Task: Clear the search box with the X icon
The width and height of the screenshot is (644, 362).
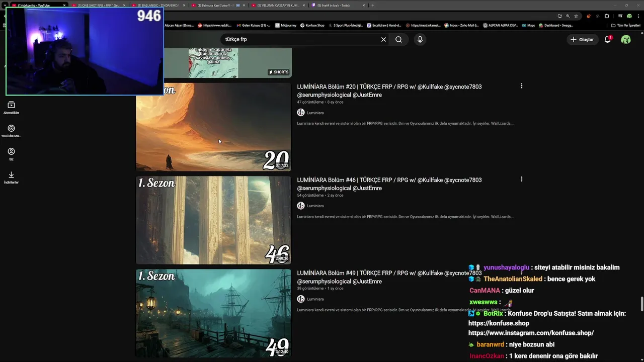Action: (x=383, y=39)
